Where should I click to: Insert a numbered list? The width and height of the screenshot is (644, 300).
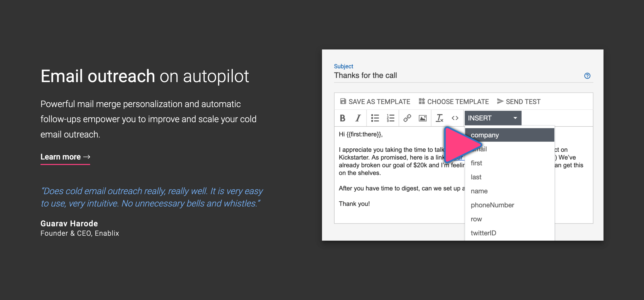(x=390, y=118)
